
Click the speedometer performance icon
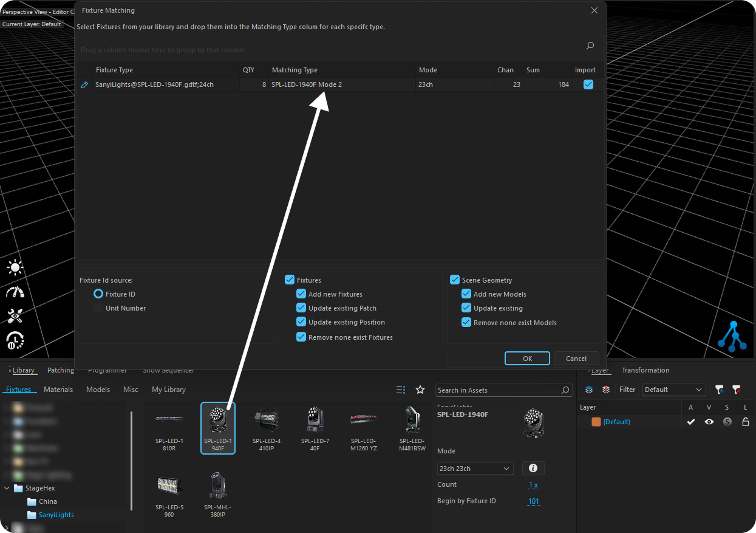[x=15, y=292]
